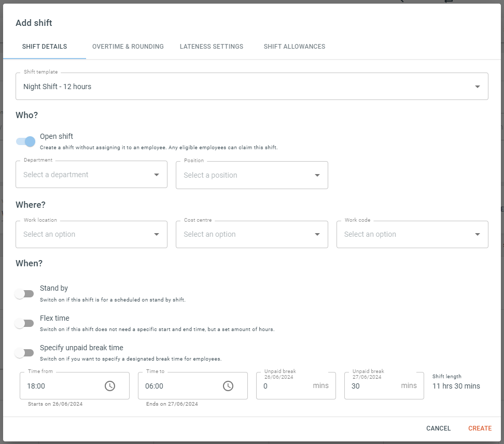Click the Create button

click(480, 428)
